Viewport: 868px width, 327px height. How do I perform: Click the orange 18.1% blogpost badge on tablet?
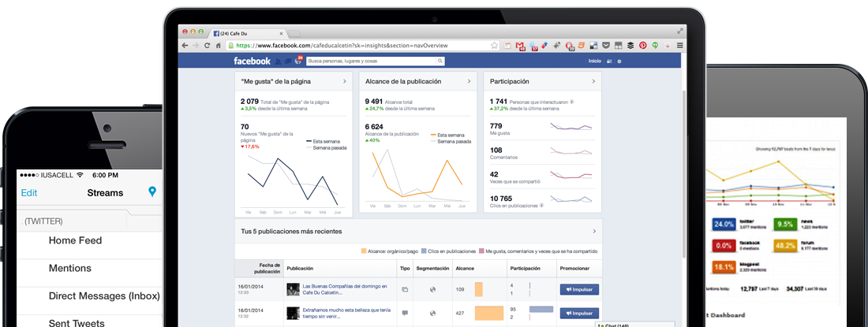point(724,267)
